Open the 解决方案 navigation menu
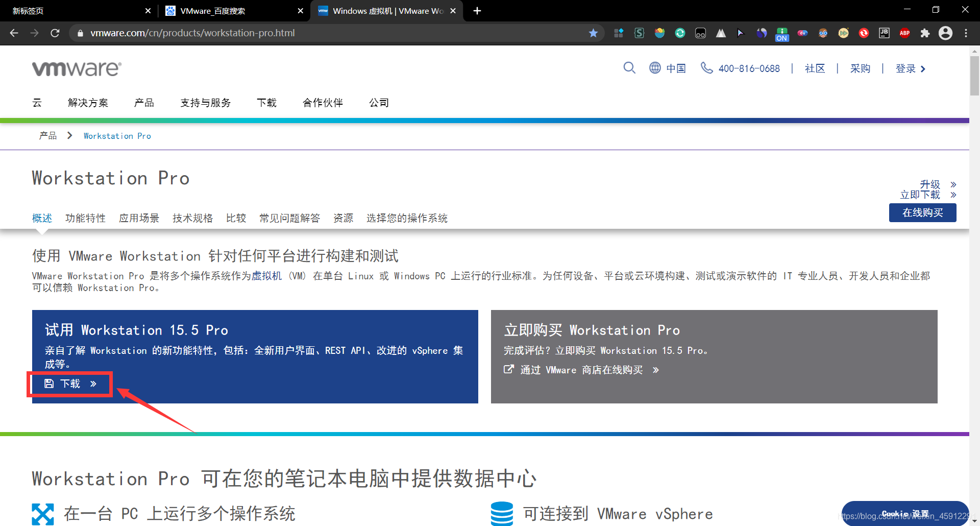The height and width of the screenshot is (526, 980). click(x=88, y=103)
